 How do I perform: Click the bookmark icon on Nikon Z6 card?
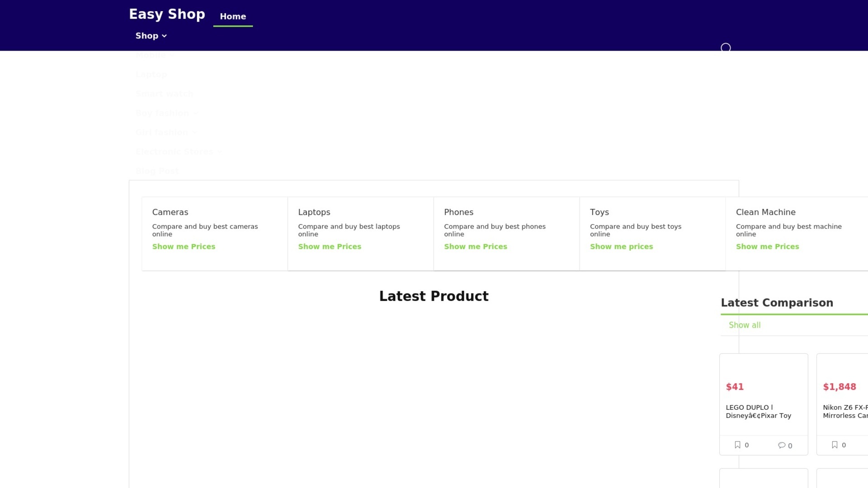click(835, 445)
